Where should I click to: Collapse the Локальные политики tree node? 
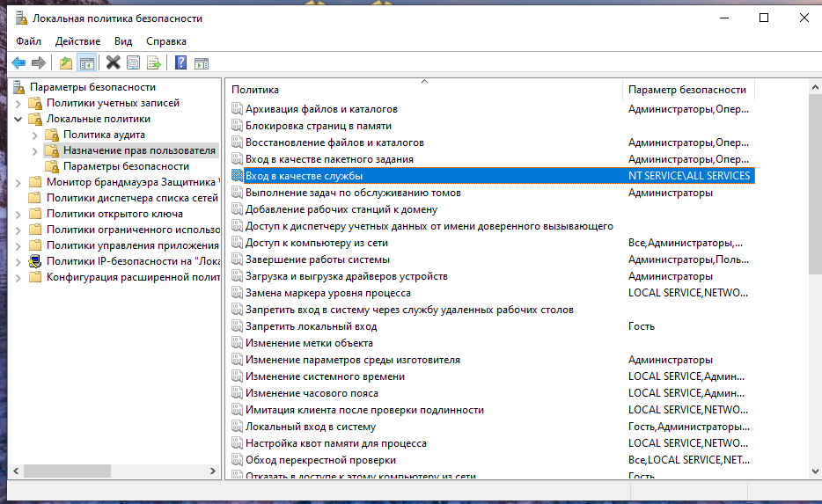tap(18, 119)
